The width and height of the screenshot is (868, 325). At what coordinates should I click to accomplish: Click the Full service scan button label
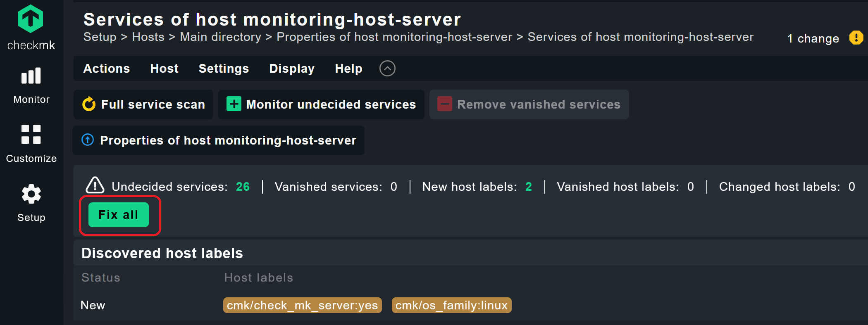[153, 104]
